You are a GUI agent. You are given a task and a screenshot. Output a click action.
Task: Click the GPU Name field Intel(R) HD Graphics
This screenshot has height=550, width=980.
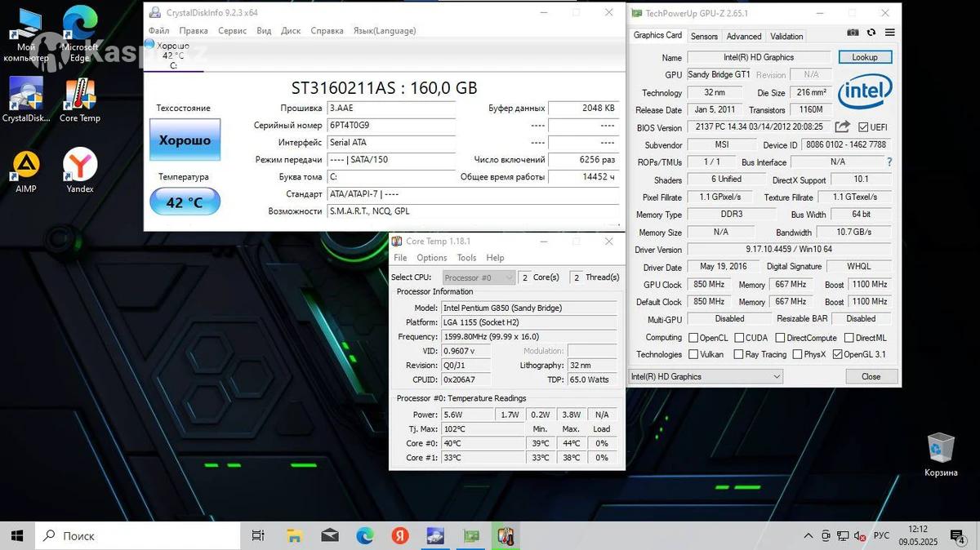(759, 57)
